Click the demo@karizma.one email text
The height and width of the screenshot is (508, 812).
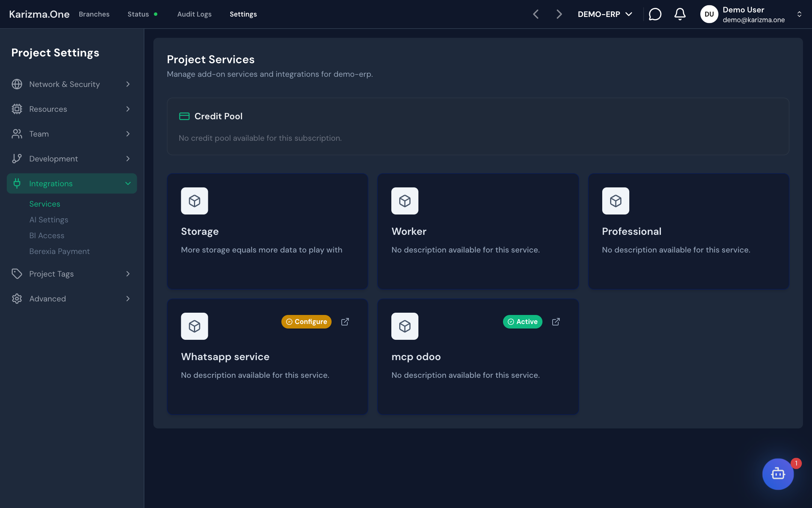754,20
